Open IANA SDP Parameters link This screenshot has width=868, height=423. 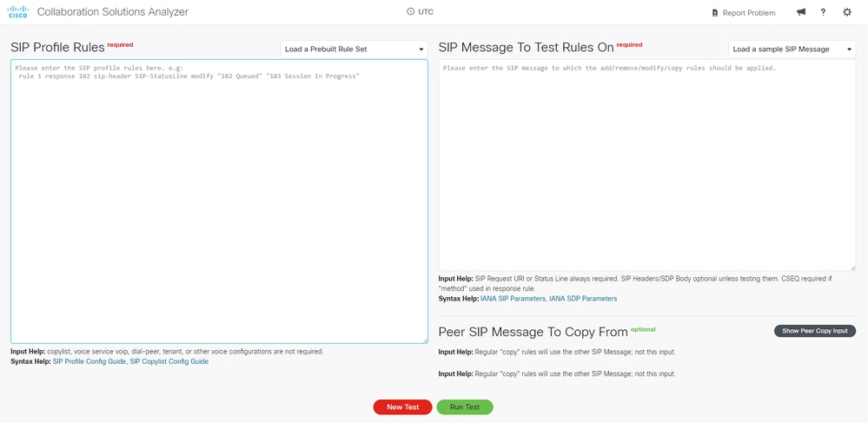pyautogui.click(x=583, y=299)
